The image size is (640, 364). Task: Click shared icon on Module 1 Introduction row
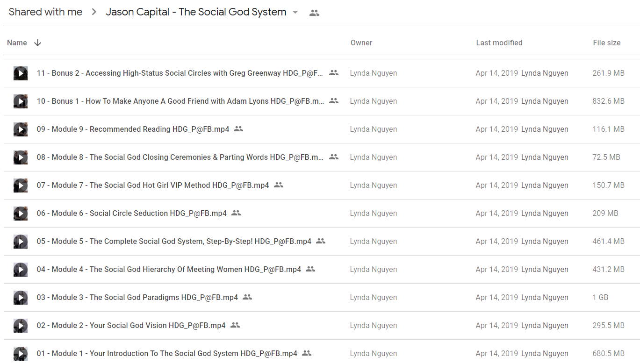tap(307, 353)
